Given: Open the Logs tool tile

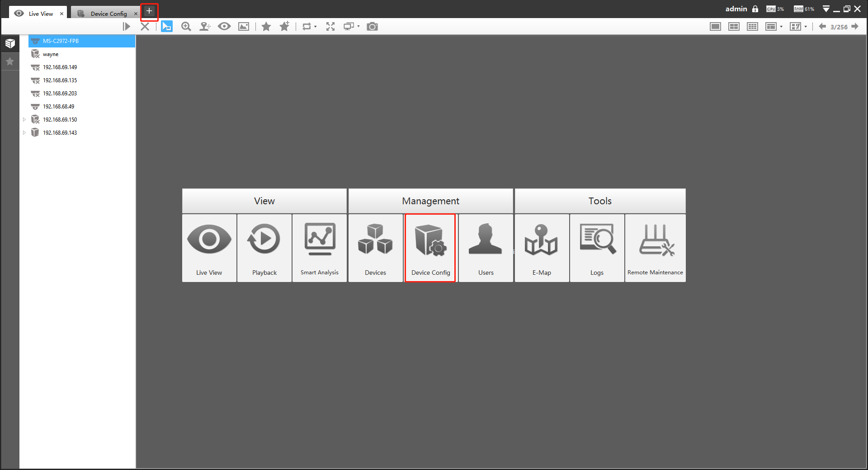Looking at the screenshot, I should coord(597,248).
